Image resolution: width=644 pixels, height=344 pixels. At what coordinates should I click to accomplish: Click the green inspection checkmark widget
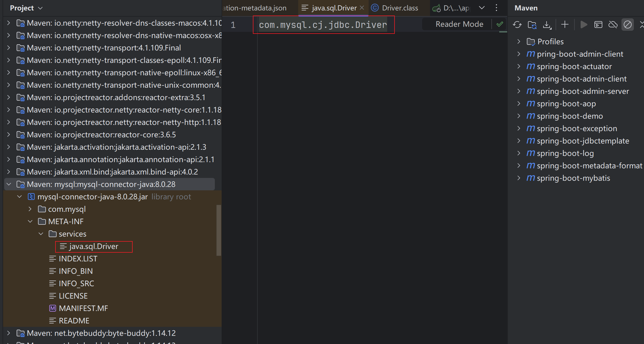(x=500, y=24)
